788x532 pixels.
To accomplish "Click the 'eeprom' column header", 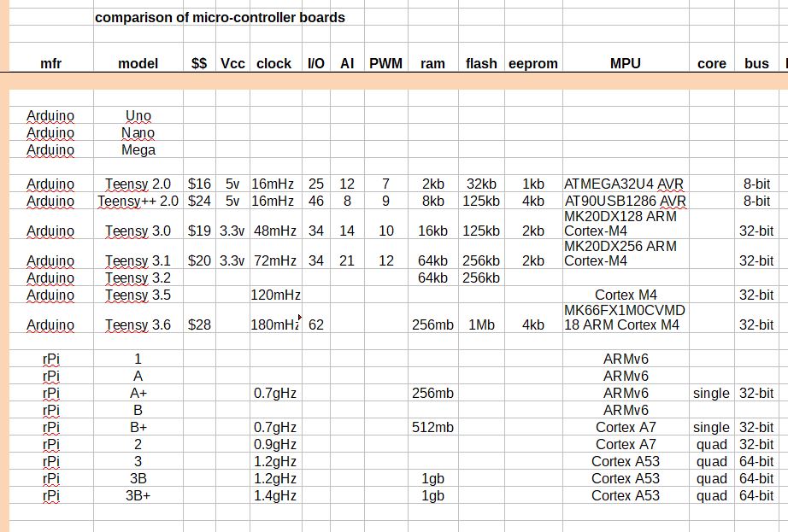I will point(533,64).
